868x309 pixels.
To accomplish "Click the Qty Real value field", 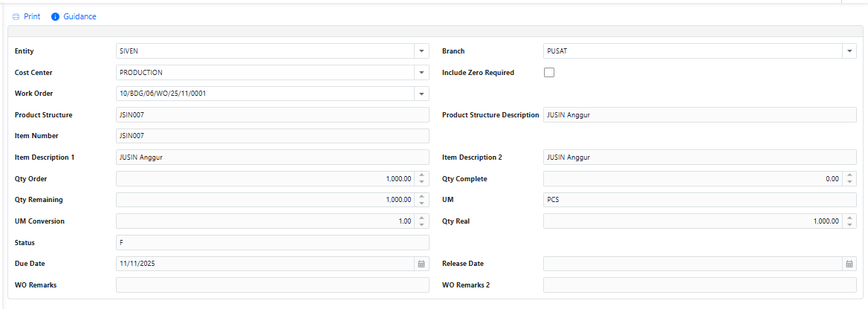I will pos(693,221).
